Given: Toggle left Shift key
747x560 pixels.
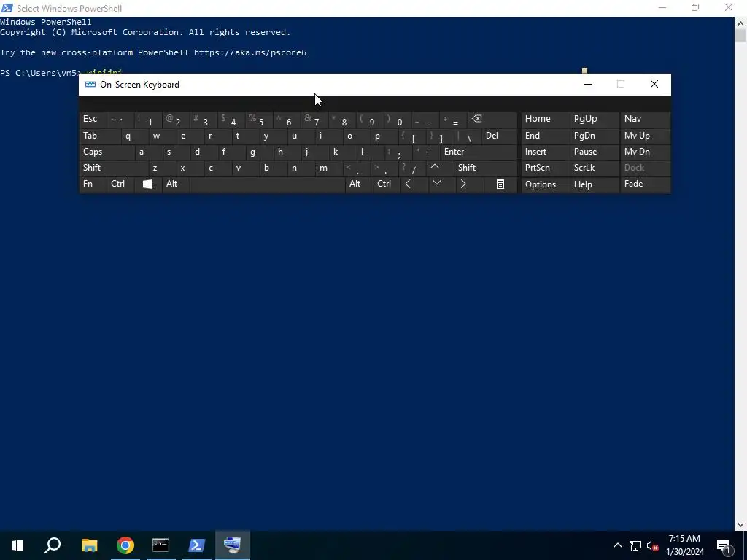Looking at the screenshot, I should coord(113,168).
